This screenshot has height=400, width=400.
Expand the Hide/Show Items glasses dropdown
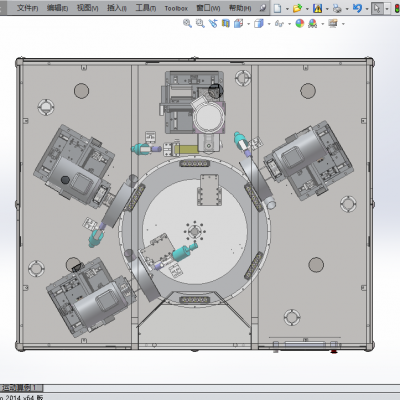pos(289,24)
